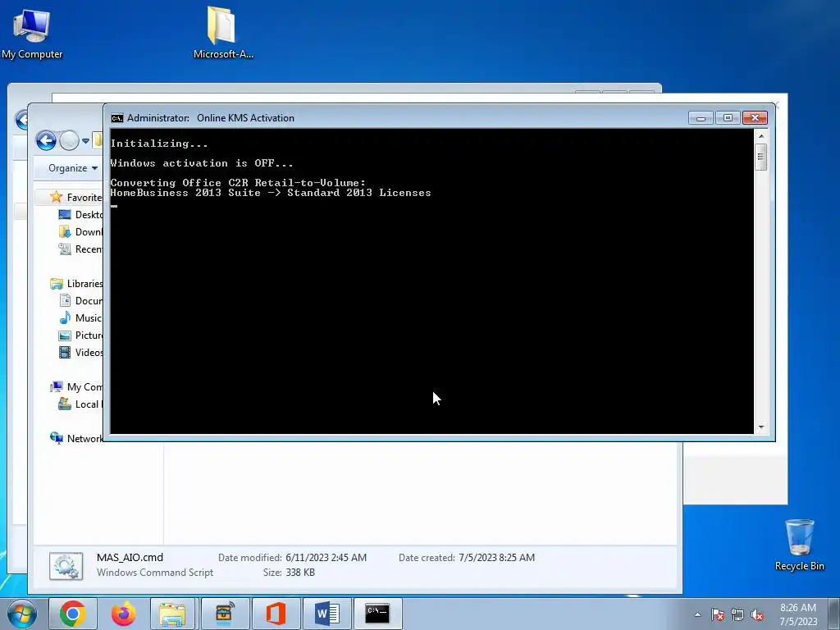Open the Recycle Bin icon
Viewport: 840px width, 630px height.
click(x=799, y=545)
